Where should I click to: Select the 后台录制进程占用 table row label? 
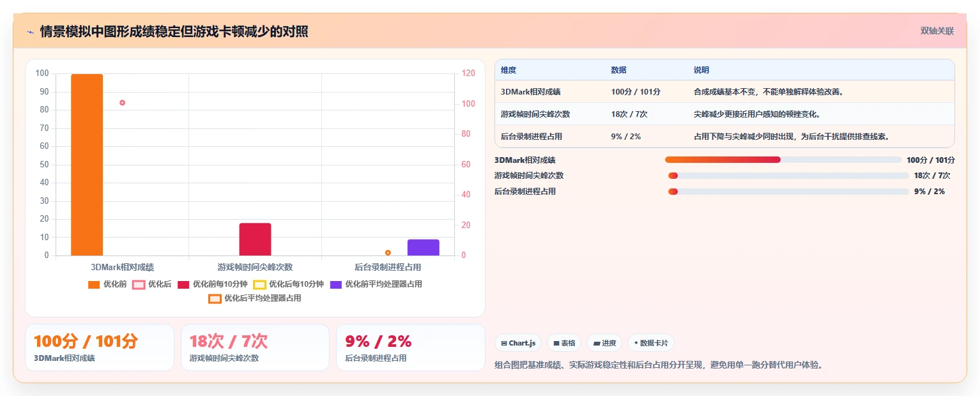pos(532,137)
